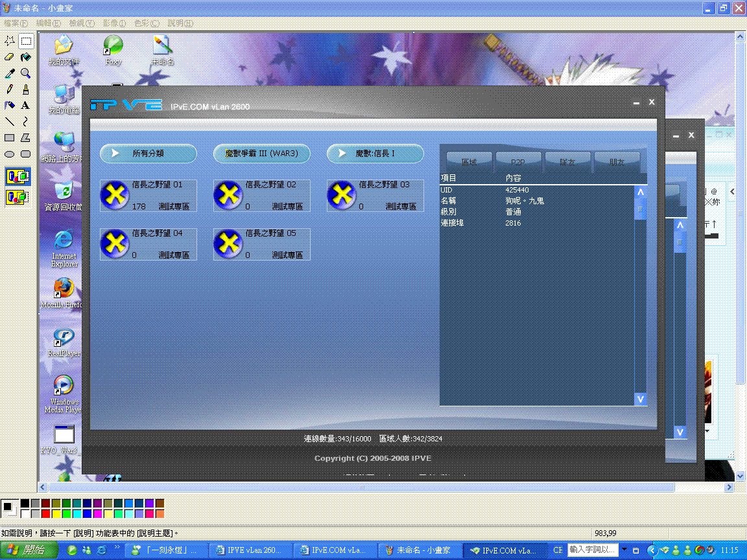
Task: Select the Free-Form Select tool in Paint
Action: point(10,41)
